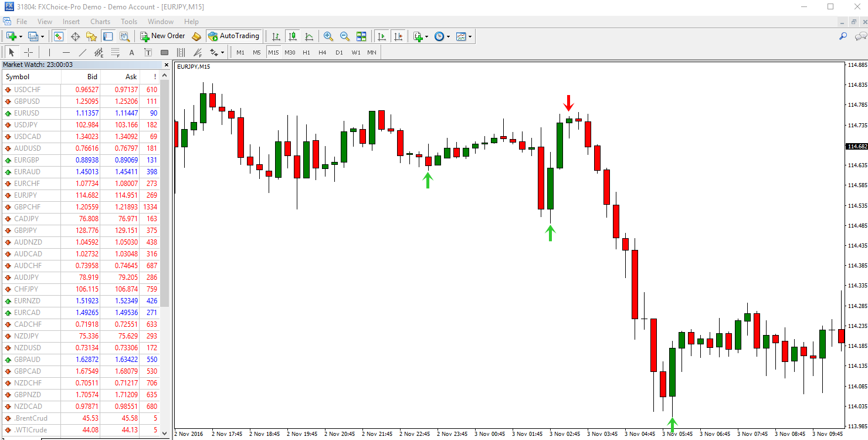The height and width of the screenshot is (440, 868).
Task: Switch to D1 timeframe
Action: [339, 52]
